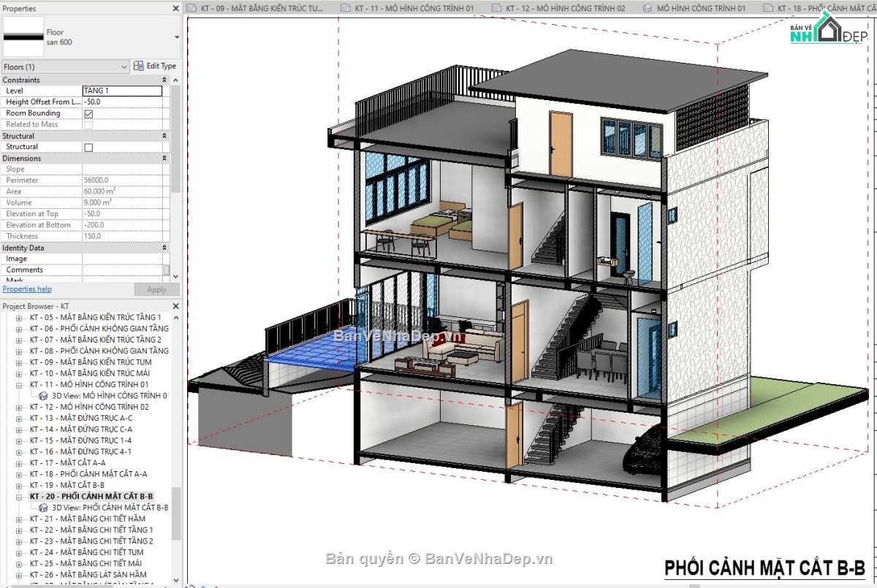
Task: Toggle the Room Bounding checkbox
Action: [x=88, y=113]
